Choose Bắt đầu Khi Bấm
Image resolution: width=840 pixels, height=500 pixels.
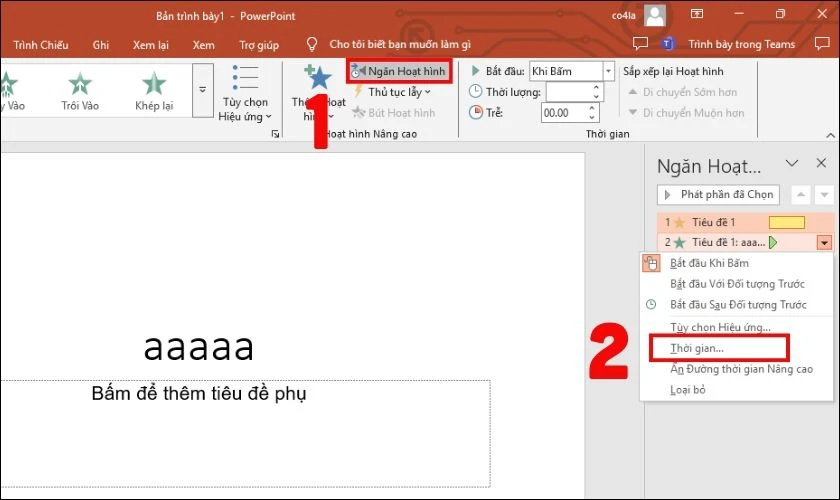click(x=737, y=263)
